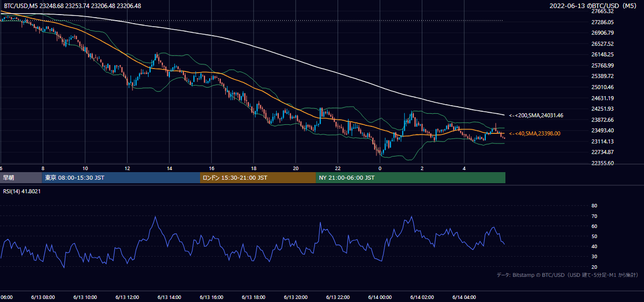Viewport: 644px width, 302px height.
Task: Click the price axis value 23493.40
Action: [603, 130]
